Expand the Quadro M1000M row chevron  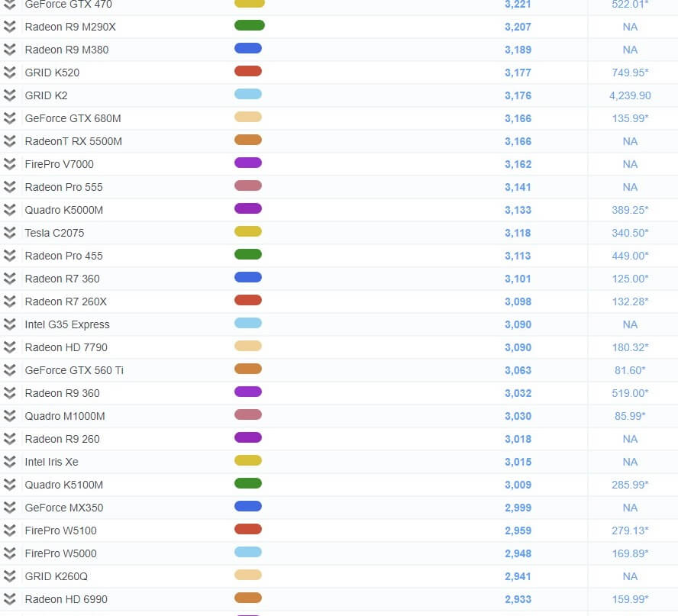click(x=9, y=416)
